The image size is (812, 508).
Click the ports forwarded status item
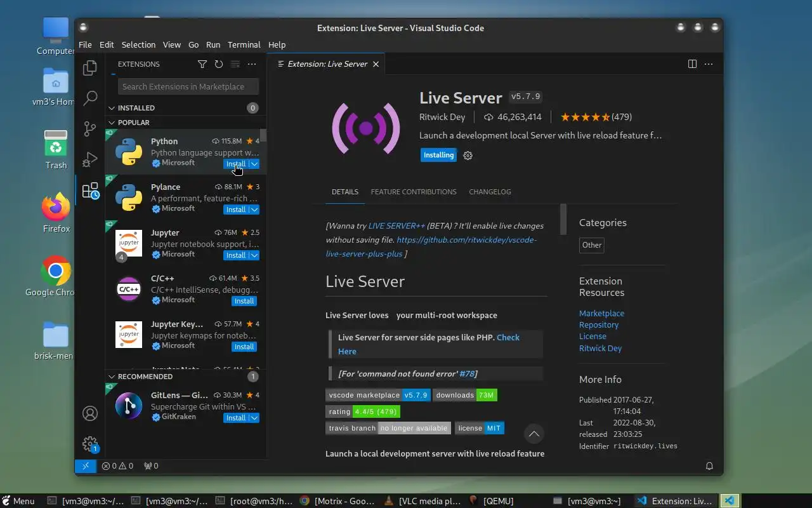151,466
